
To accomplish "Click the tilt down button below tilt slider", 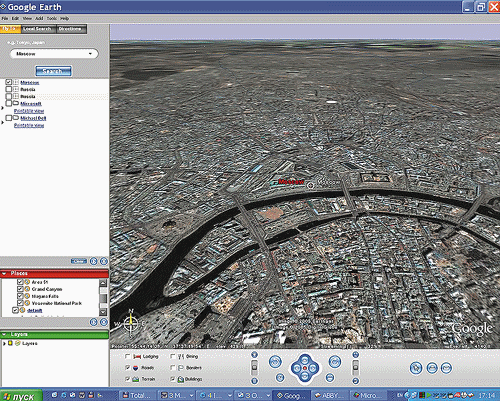I will tap(356, 381).
